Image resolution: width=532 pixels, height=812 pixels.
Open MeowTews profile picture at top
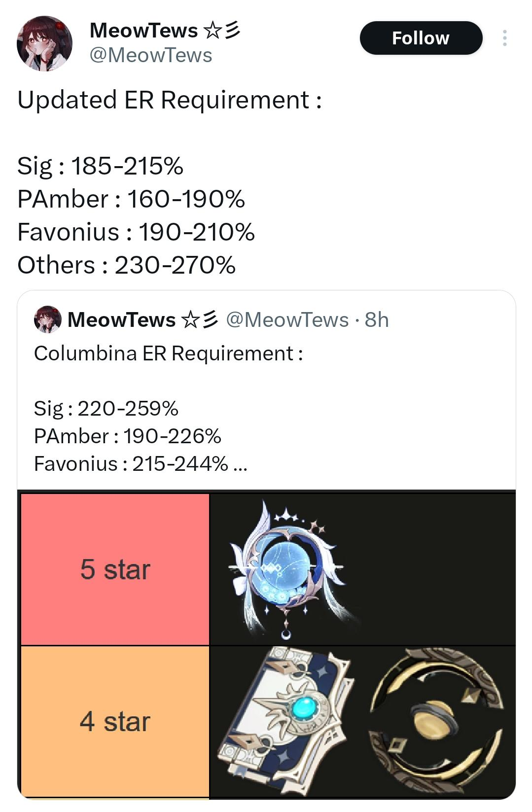coord(44,43)
